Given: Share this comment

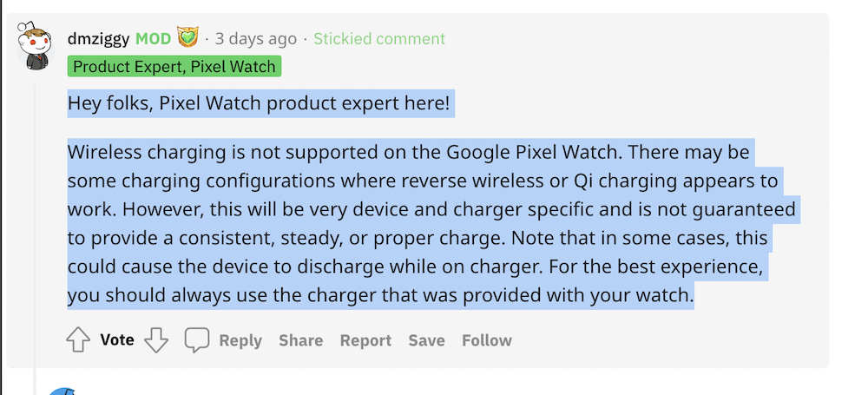Looking at the screenshot, I should (300, 340).
